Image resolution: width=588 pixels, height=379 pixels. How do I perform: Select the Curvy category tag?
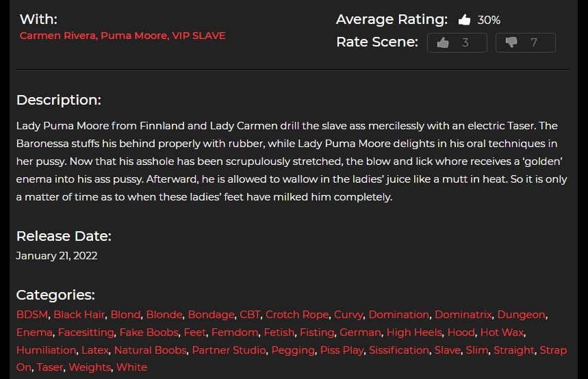click(x=348, y=315)
